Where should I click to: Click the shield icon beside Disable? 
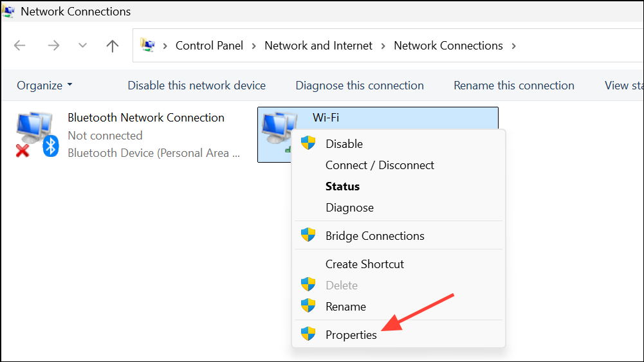point(309,143)
